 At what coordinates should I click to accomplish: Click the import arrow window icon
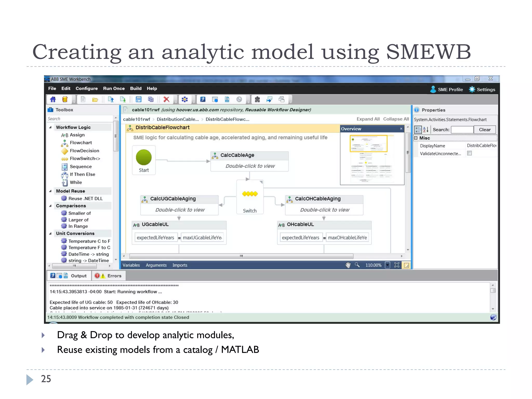pos(269,99)
